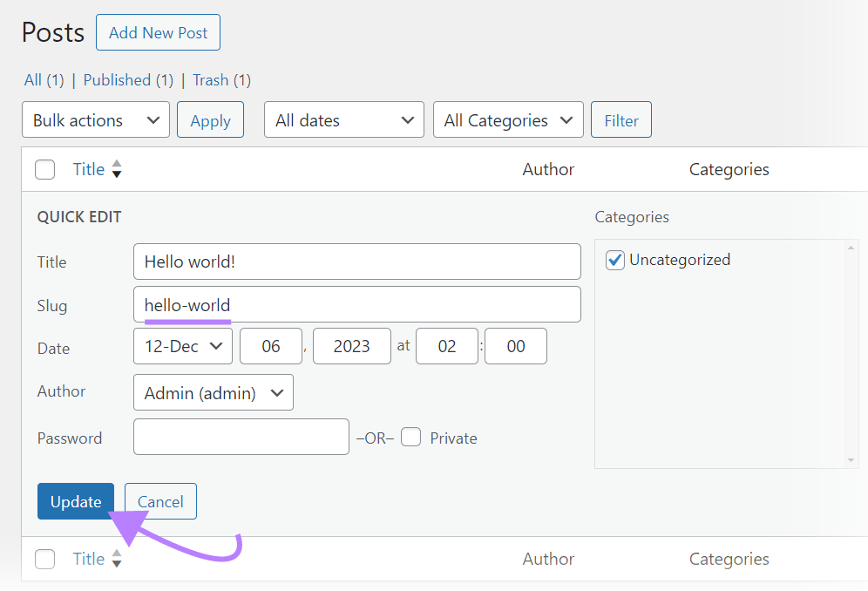Click the Cancel button
This screenshot has width=868, height=591.
coord(160,501)
